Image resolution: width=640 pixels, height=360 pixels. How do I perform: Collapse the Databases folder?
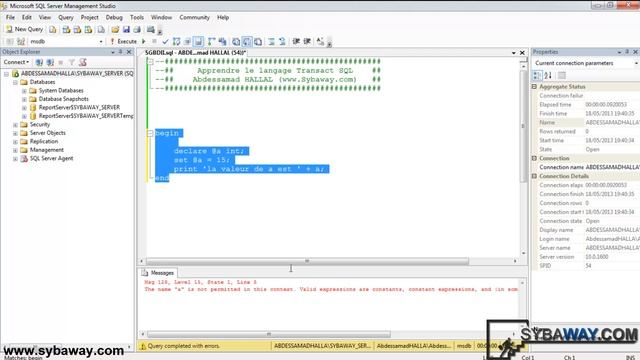[x=15, y=82]
